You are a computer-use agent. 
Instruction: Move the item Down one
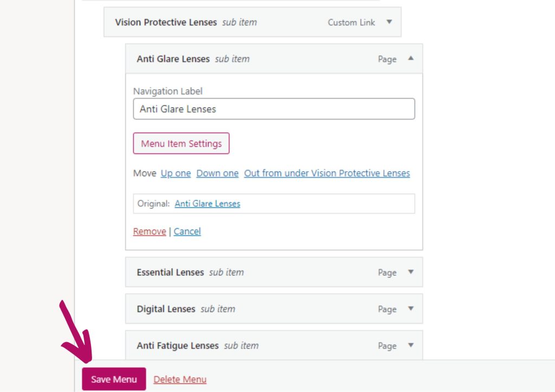pyautogui.click(x=217, y=173)
